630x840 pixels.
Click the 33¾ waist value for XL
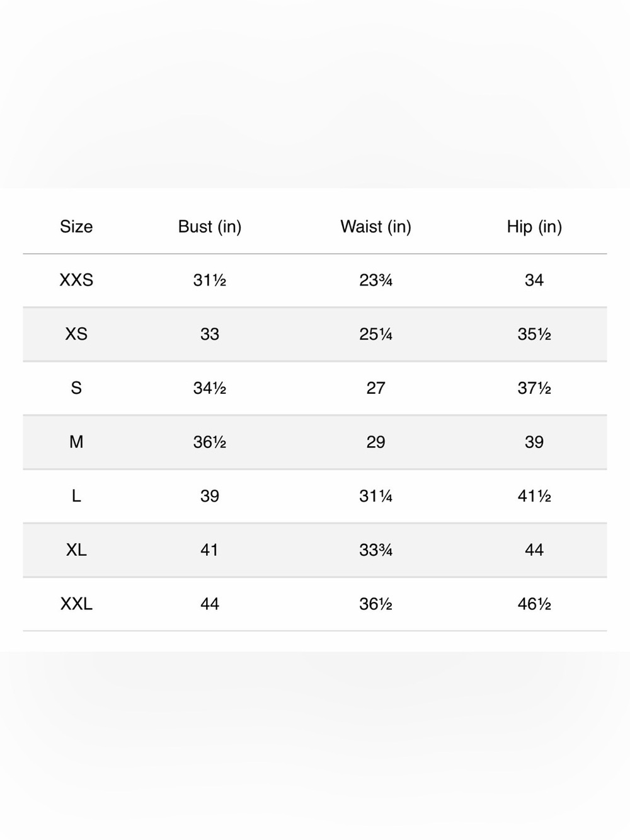(375, 550)
